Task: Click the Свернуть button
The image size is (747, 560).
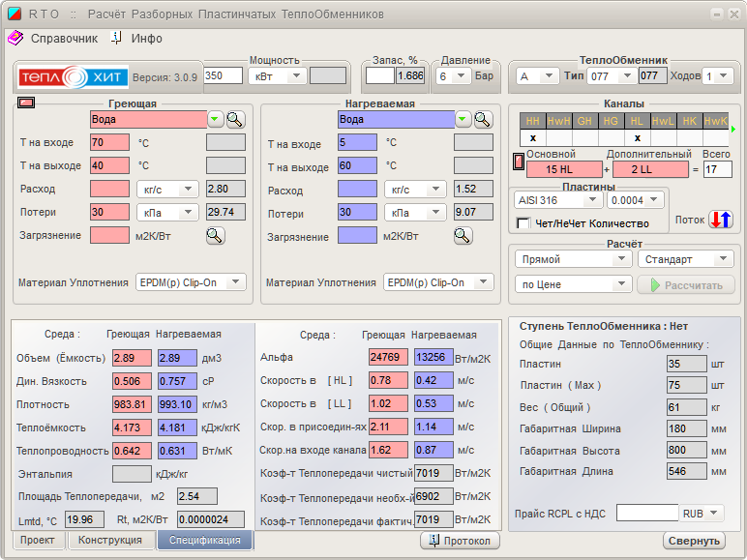Action: pos(694,541)
